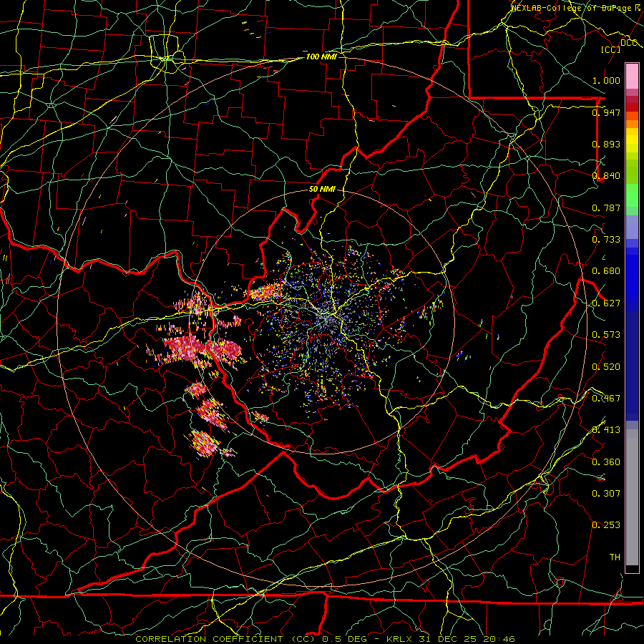Click the 0.680 scale value
Image resolution: width=644 pixels, height=644 pixels.
(x=606, y=271)
